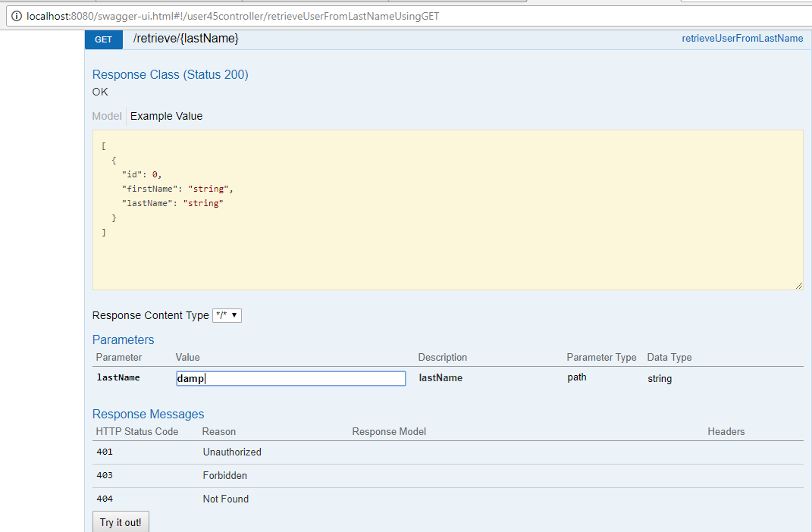Switch to the Model tab
The height and width of the screenshot is (532, 812).
coord(106,116)
